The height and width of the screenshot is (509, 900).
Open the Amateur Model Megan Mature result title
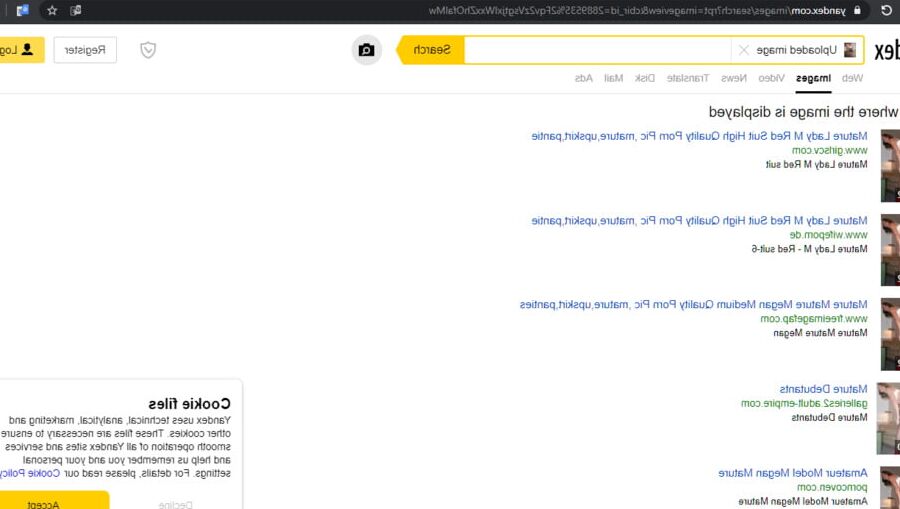pyautogui.click(x=793, y=473)
